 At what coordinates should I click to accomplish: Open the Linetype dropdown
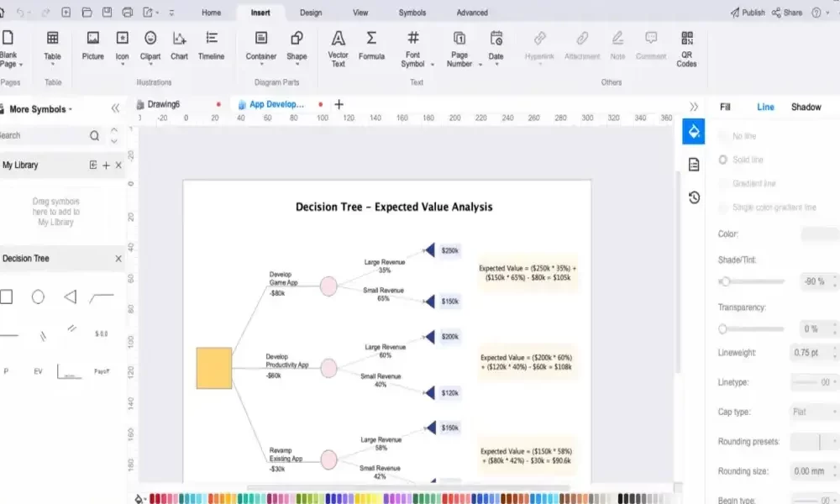point(813,382)
